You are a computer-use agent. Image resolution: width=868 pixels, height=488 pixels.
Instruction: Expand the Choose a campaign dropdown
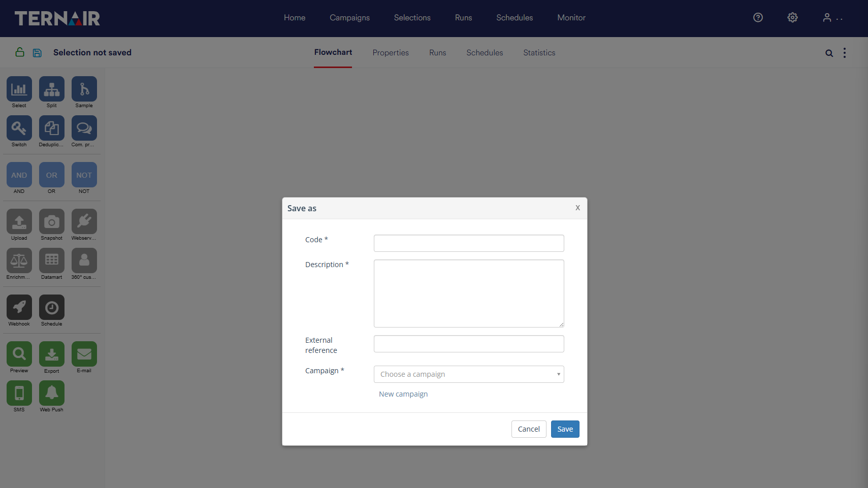(x=469, y=374)
